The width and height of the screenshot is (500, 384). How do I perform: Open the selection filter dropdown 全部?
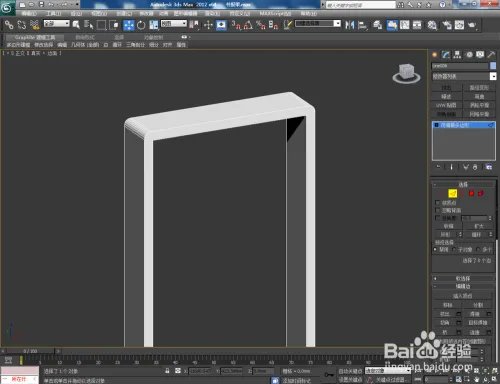(x=57, y=24)
